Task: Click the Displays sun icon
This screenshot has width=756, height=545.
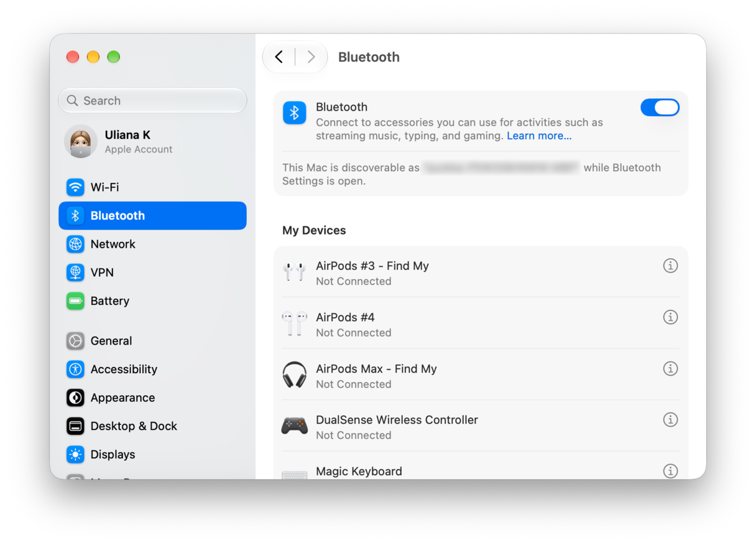Action: 75,455
